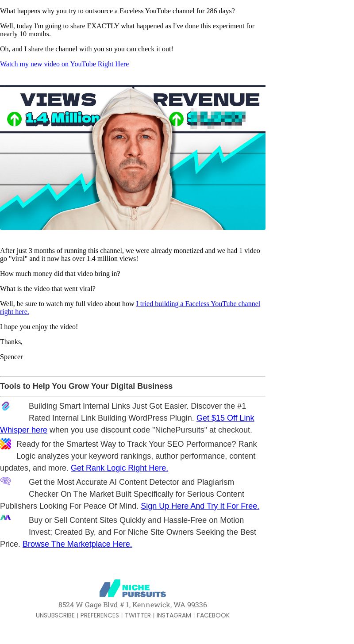Open 'Watch my new video on YouTube' link

[64, 64]
